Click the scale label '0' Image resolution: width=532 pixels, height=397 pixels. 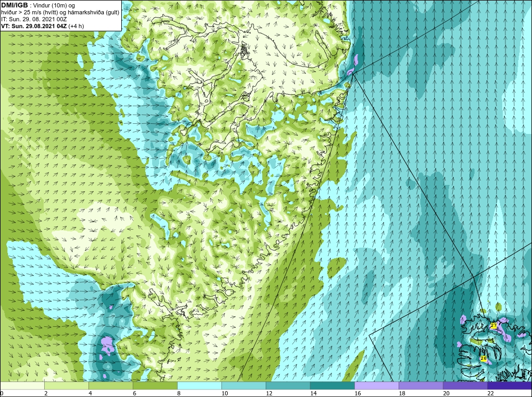[x=2, y=393]
